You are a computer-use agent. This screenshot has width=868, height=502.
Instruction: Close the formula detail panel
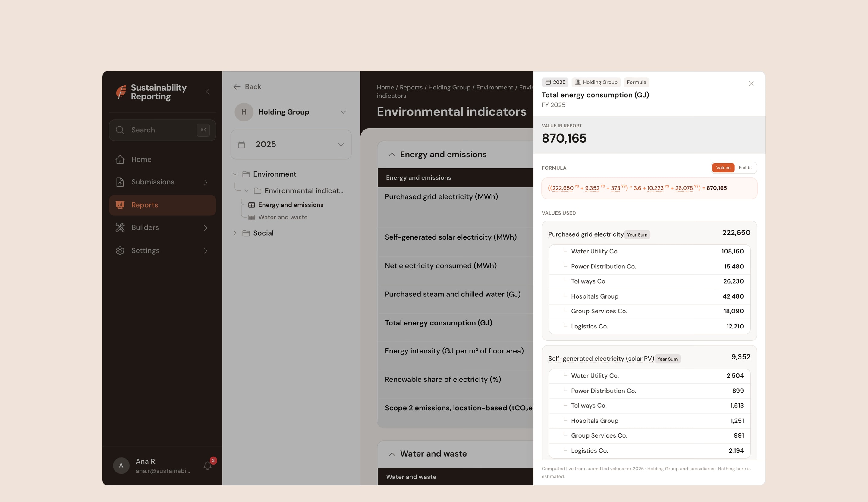[x=751, y=84]
